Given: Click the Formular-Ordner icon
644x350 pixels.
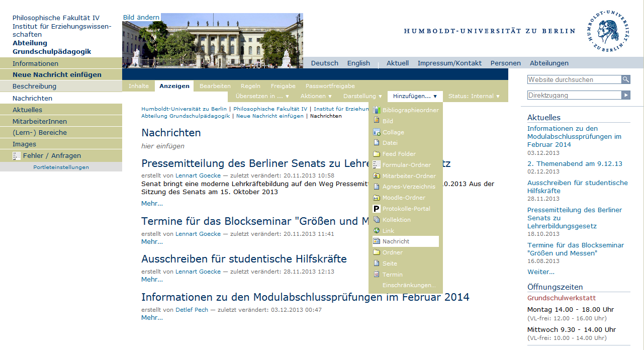Looking at the screenshot, I should click(x=377, y=165).
